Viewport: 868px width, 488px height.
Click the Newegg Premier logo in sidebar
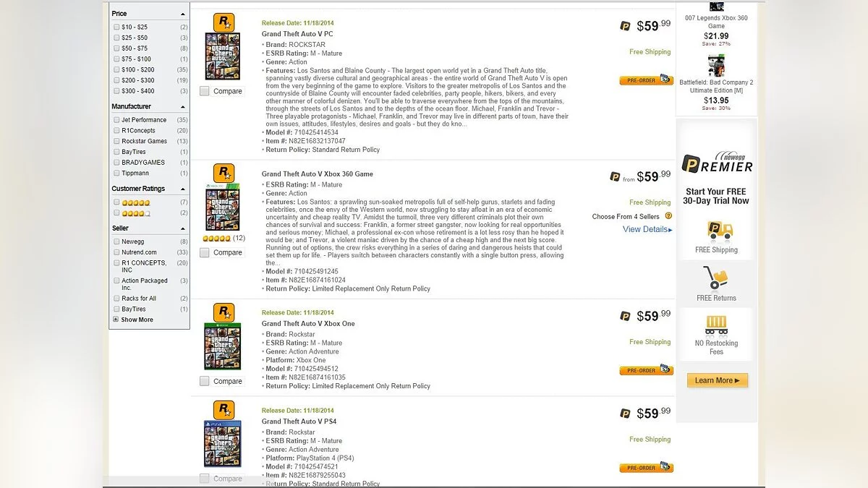tap(717, 163)
